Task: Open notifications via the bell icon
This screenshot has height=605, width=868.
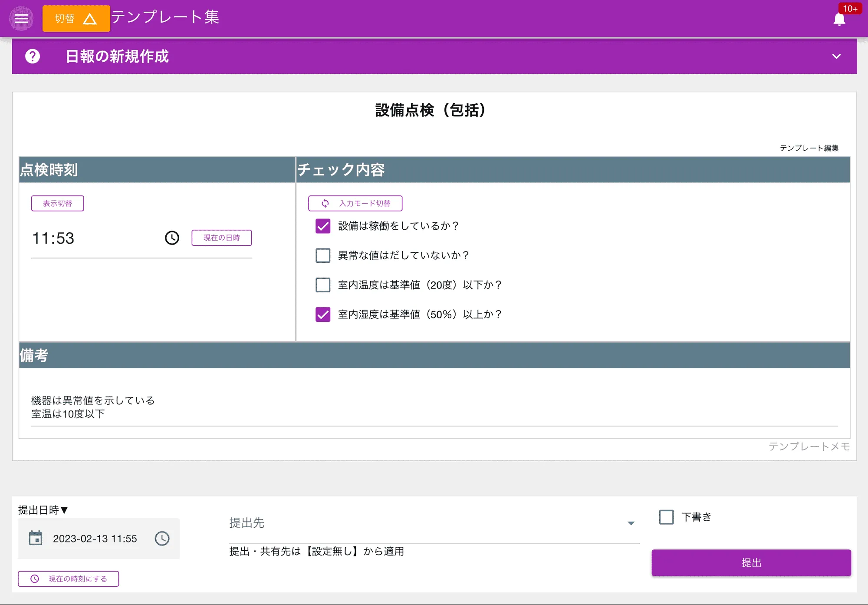Action: pyautogui.click(x=839, y=18)
